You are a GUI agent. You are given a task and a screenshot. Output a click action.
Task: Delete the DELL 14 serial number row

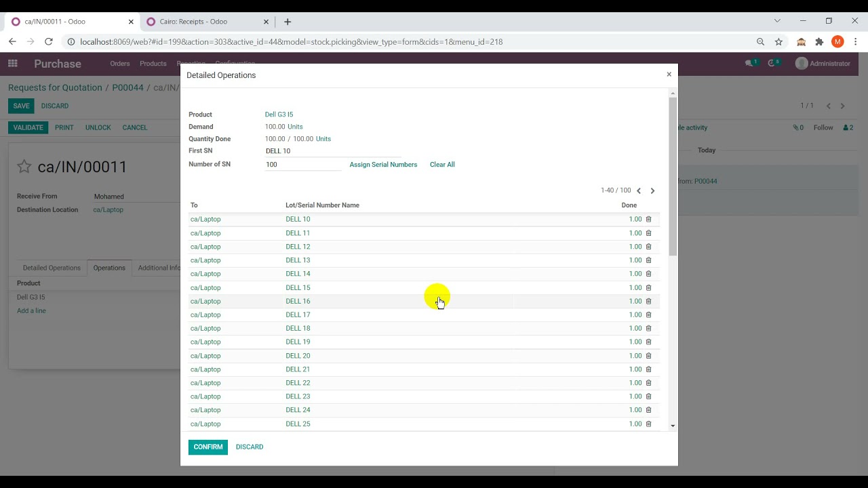(x=648, y=274)
